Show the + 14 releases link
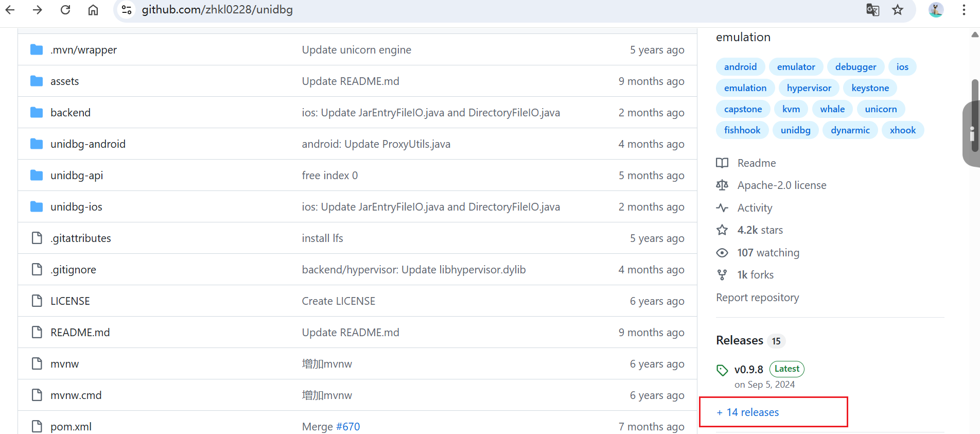 click(747, 412)
